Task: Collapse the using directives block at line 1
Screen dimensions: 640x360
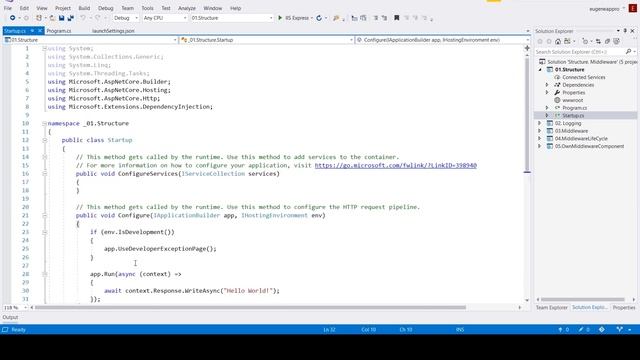Action: click(44, 48)
